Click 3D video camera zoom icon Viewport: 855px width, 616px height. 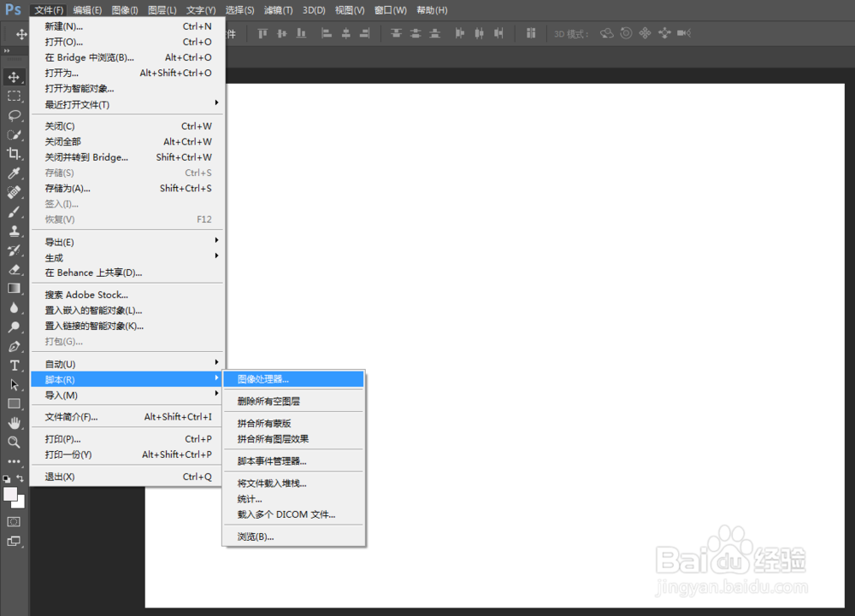pos(684,34)
